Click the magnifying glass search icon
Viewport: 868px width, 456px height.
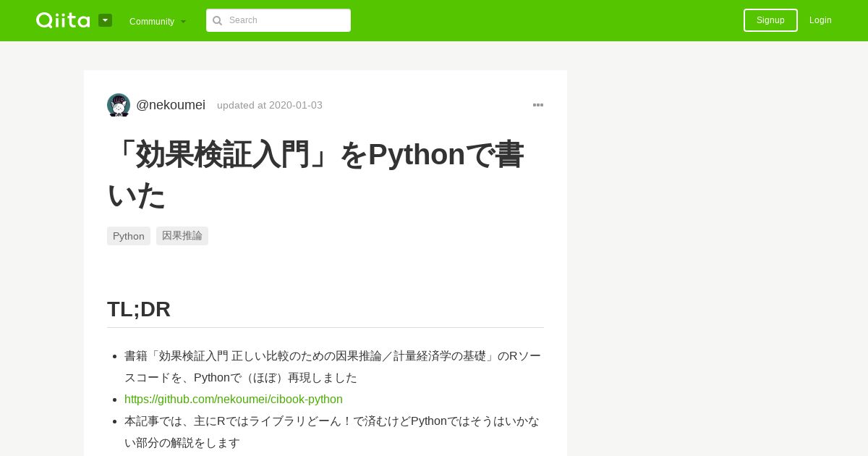217,21
